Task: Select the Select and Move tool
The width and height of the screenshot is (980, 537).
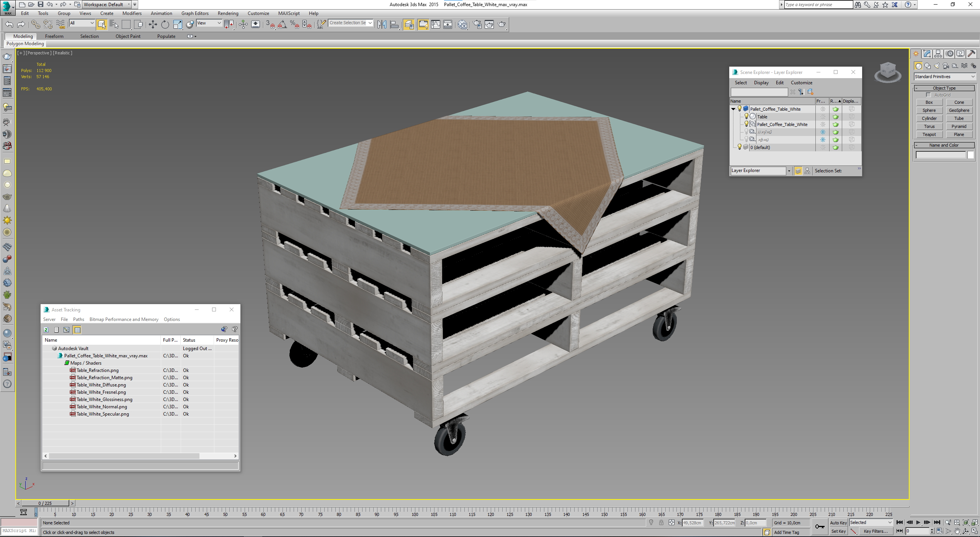Action: coord(153,25)
